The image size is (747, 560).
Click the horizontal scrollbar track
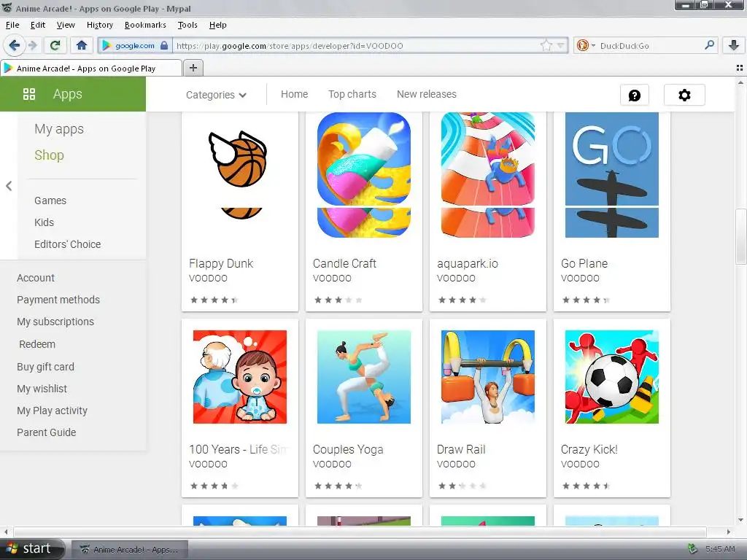click(360, 532)
